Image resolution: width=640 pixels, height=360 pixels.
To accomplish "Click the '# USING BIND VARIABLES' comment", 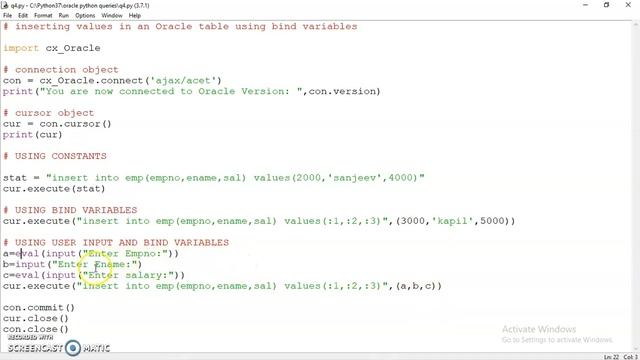I will (70, 210).
